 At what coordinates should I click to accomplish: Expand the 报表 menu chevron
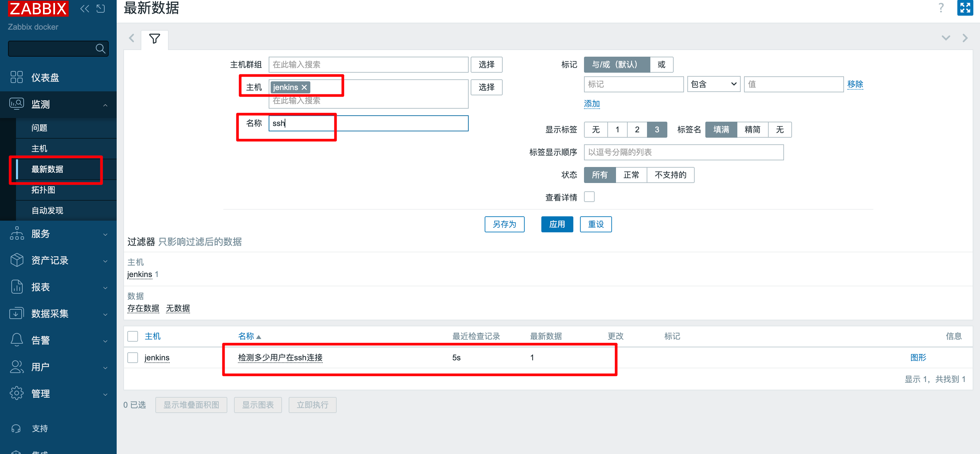[105, 288]
